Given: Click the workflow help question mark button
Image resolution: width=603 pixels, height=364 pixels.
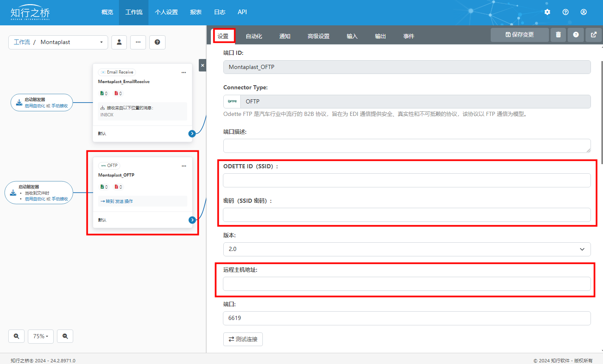Looking at the screenshot, I should point(157,42).
